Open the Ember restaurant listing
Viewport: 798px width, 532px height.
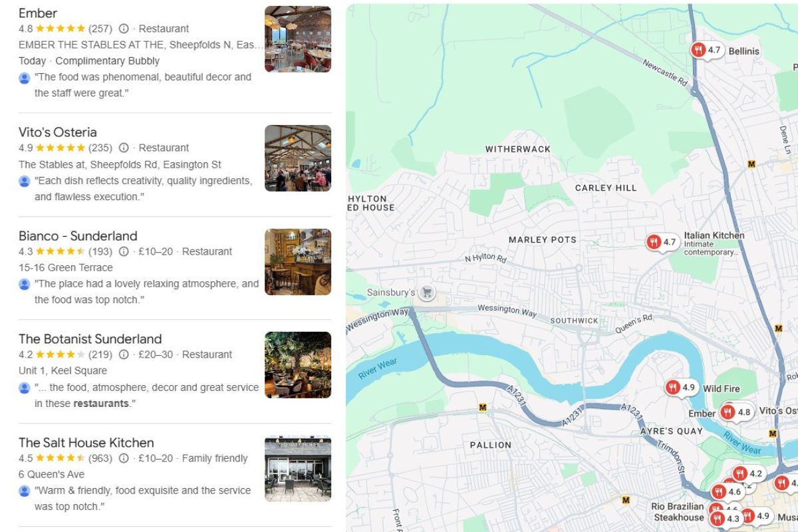pos(38,13)
